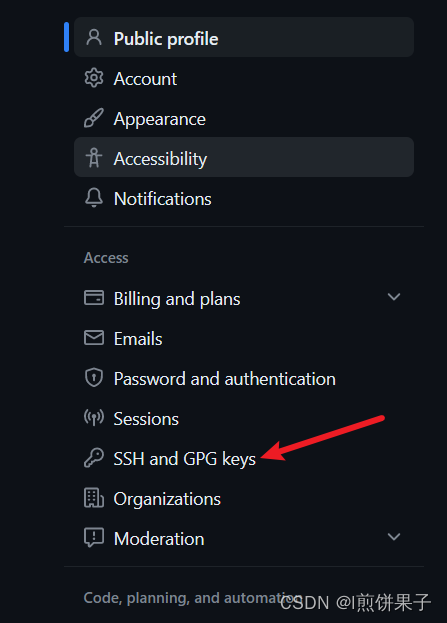Open the Public profile settings page
The width and height of the screenshot is (447, 623).
point(244,37)
